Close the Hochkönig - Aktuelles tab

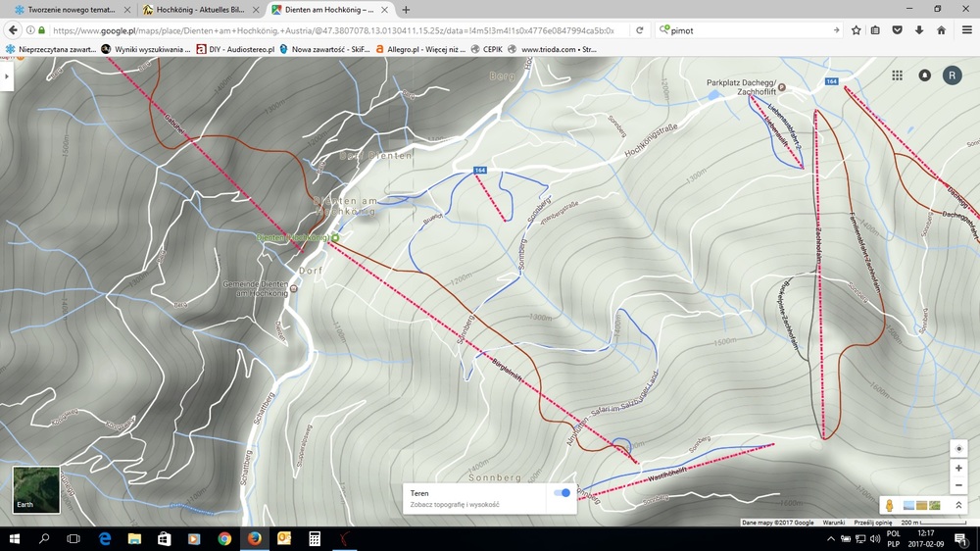(x=256, y=10)
